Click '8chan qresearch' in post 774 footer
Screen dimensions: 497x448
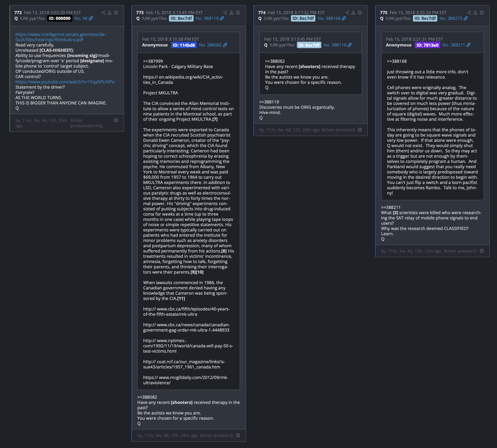pyautogui.click(x=338, y=130)
